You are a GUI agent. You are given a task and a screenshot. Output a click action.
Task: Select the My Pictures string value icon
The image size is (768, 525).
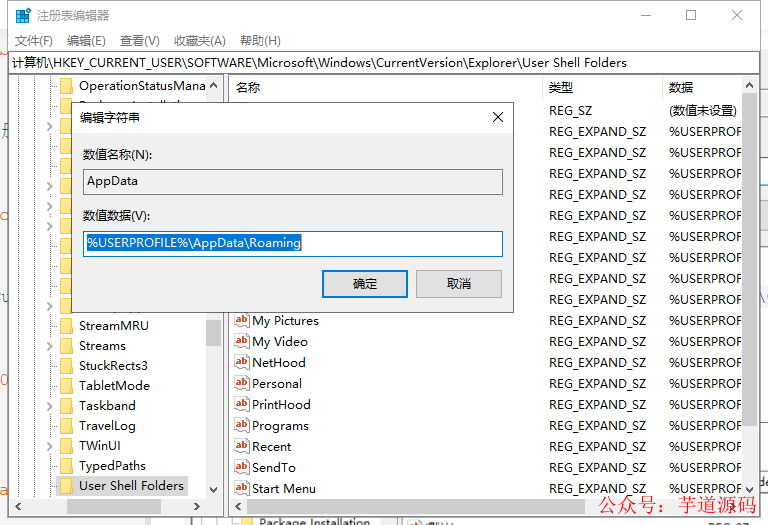tap(241, 320)
